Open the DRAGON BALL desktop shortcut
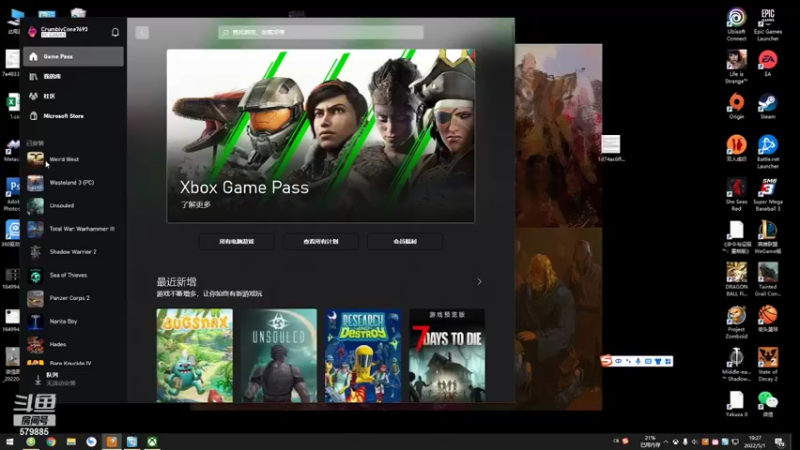This screenshot has width=800, height=450. tap(736, 280)
